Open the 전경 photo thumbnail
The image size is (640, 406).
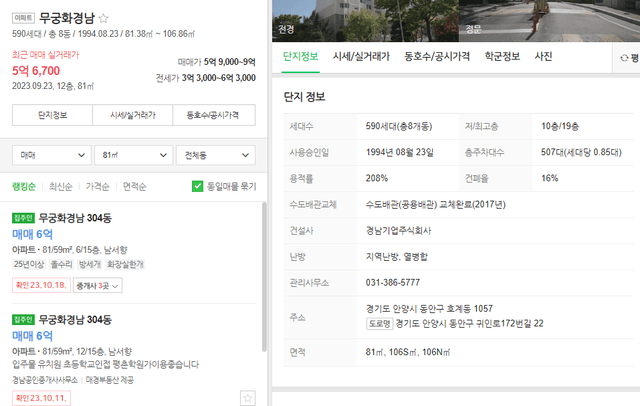(365, 20)
